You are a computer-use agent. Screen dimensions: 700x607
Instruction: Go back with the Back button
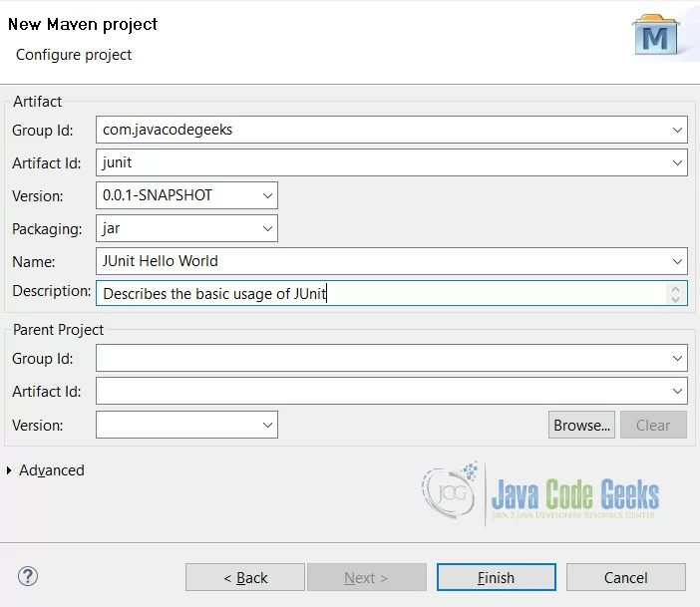point(245,577)
